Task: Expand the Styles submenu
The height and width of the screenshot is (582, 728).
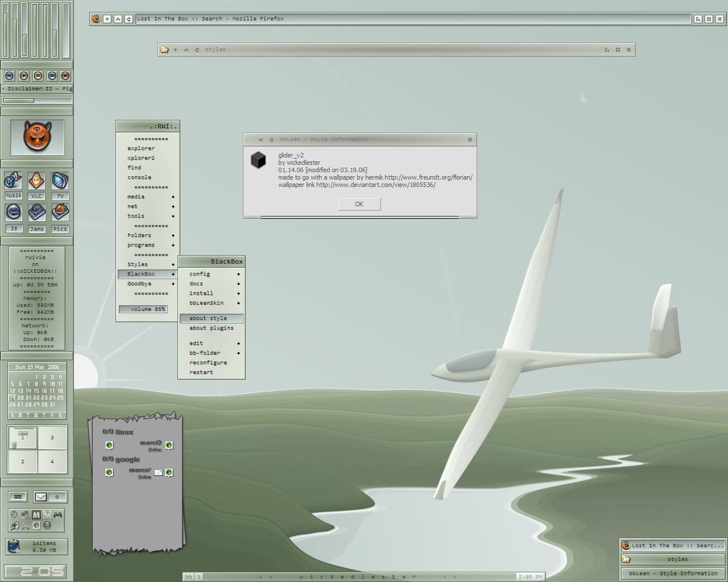Action: 148,264
